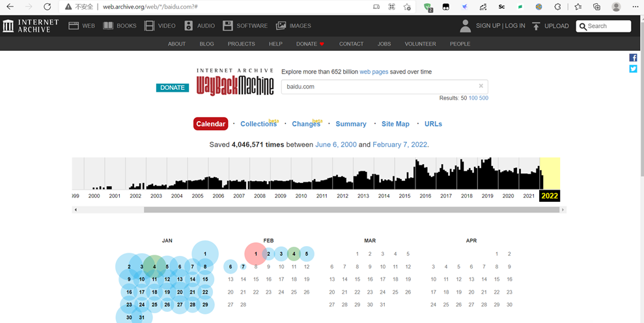644x323 pixels.
Task: Open the ABOUT menu item
Action: [x=176, y=44]
